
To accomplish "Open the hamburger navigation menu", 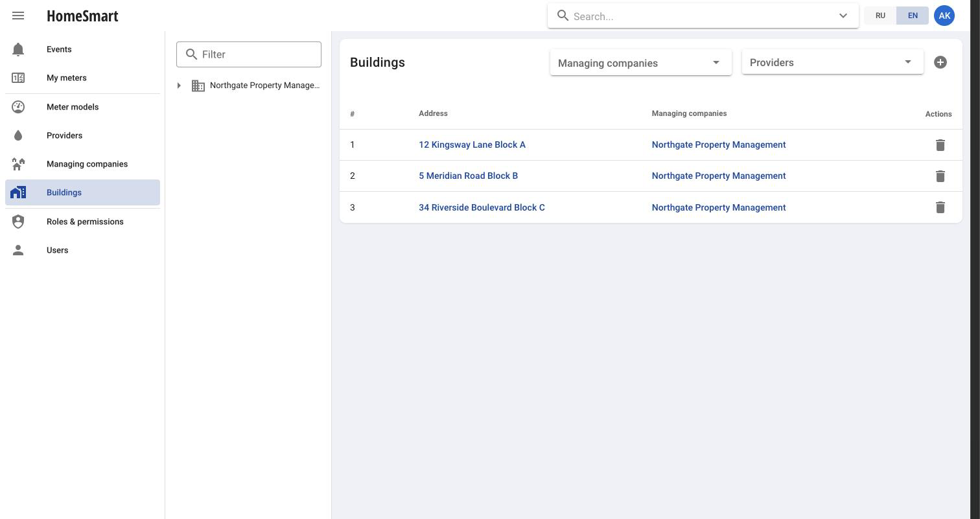I will [18, 16].
